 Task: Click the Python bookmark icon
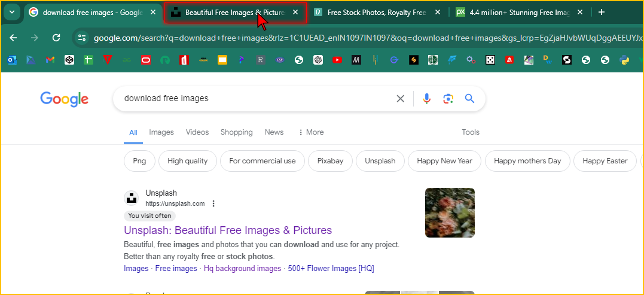pos(624,60)
